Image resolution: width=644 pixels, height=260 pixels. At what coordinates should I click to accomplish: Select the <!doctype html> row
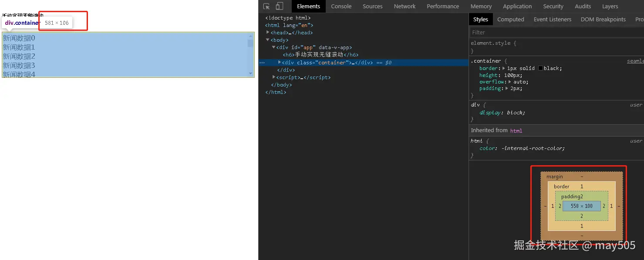click(288, 17)
